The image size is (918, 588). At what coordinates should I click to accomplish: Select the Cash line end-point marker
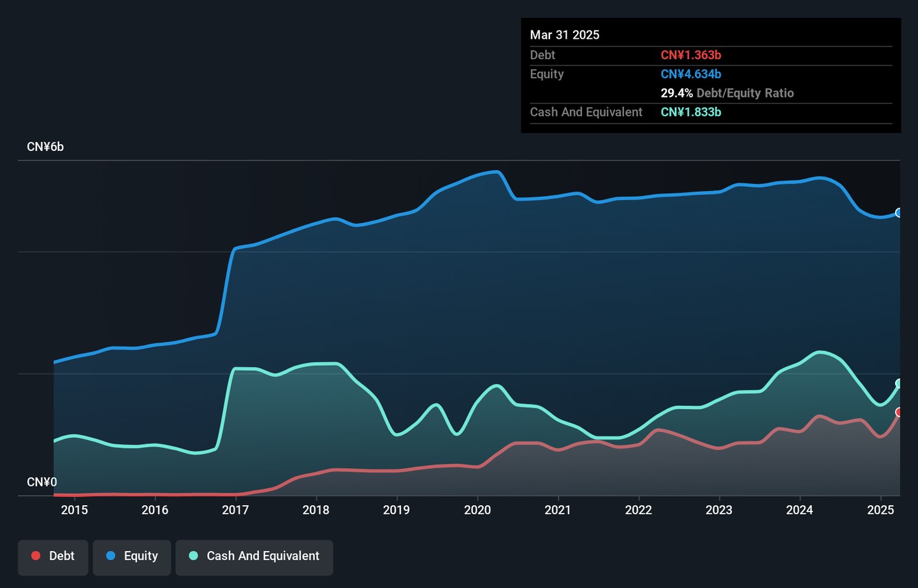tap(899, 384)
